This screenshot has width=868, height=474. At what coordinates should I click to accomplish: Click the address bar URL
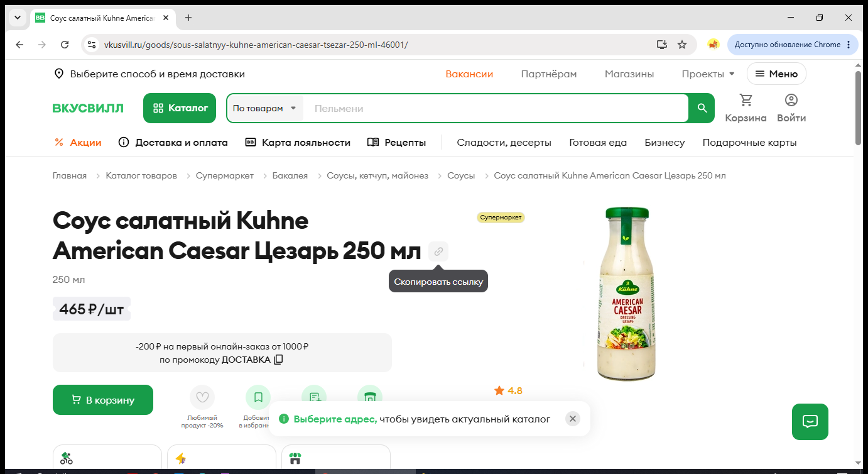tap(256, 45)
